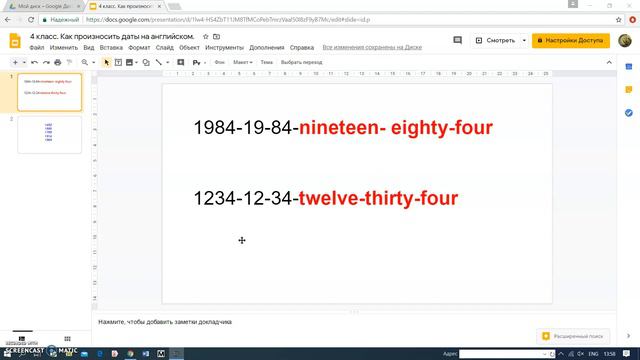Open the Вид menu
Screen dimensions: 640x360
(x=89, y=48)
